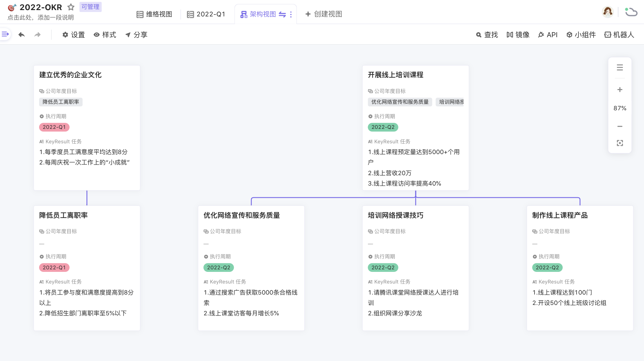Screen dimensions: 644x361
Task: Click fit-to-screen icon below zoom controls
Action: coord(620,143)
